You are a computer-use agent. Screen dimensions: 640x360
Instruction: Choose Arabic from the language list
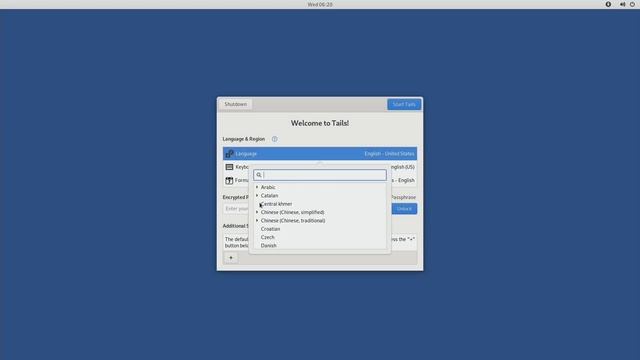[268, 187]
